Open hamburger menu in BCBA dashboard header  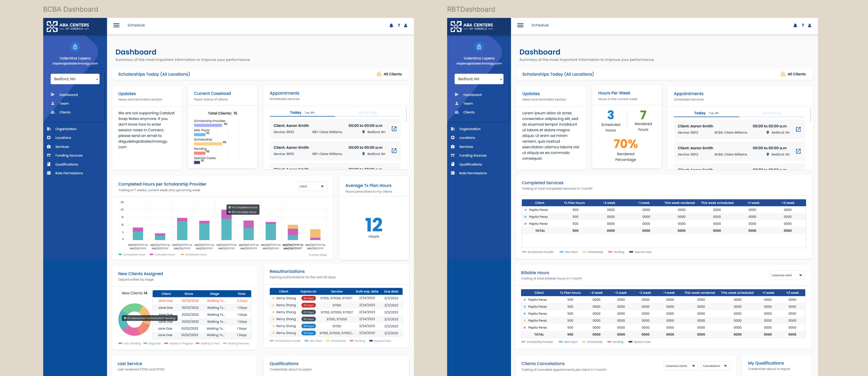[x=116, y=25]
